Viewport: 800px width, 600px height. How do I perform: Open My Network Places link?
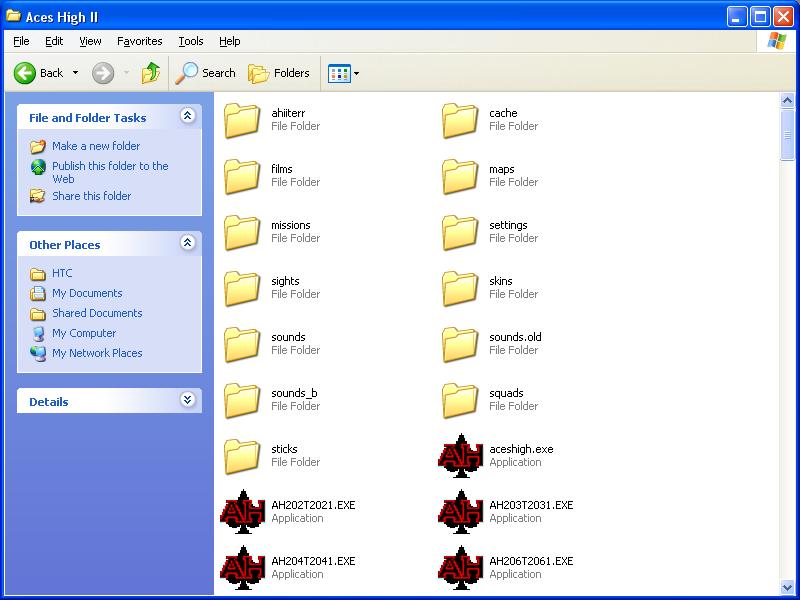(97, 353)
